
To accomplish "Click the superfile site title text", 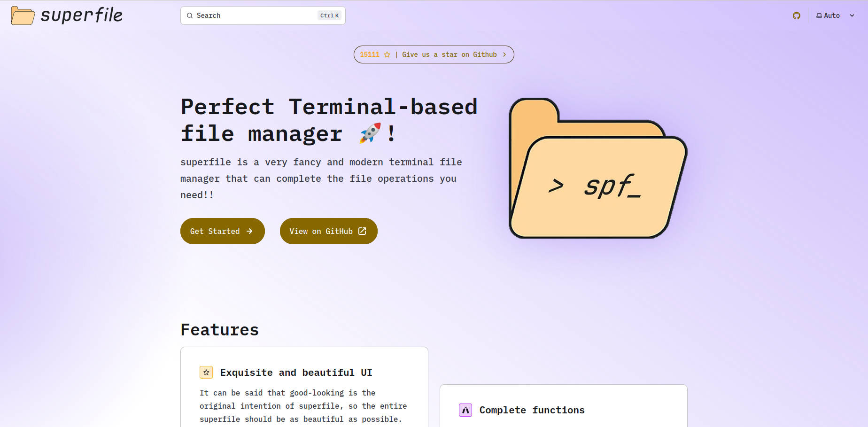I will tap(81, 16).
